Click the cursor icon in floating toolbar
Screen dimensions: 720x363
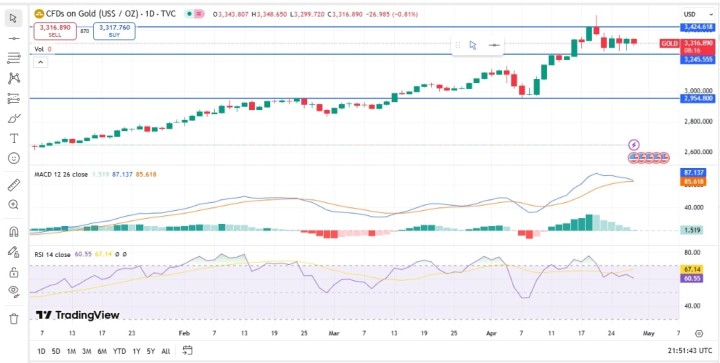pos(473,45)
